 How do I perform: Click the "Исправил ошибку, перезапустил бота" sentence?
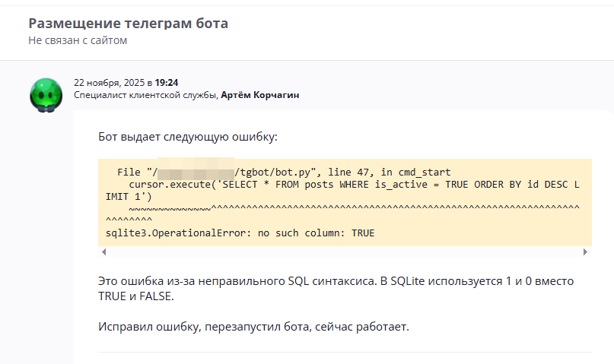(x=253, y=327)
